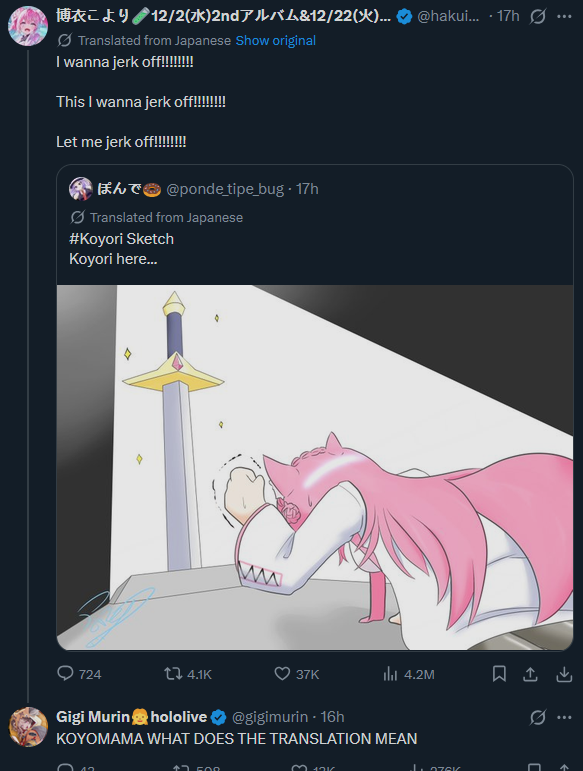
Task: View analytics showing 4.2M views
Action: 390,673
